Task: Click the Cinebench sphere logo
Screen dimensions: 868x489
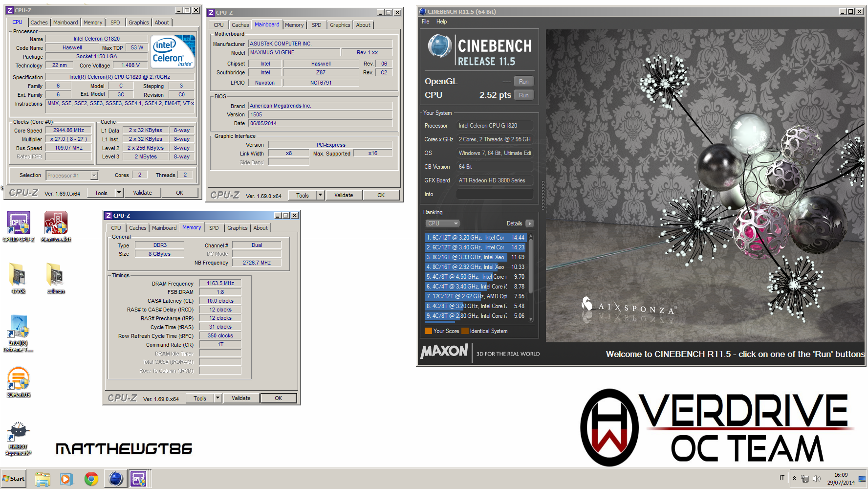Action: (439, 46)
